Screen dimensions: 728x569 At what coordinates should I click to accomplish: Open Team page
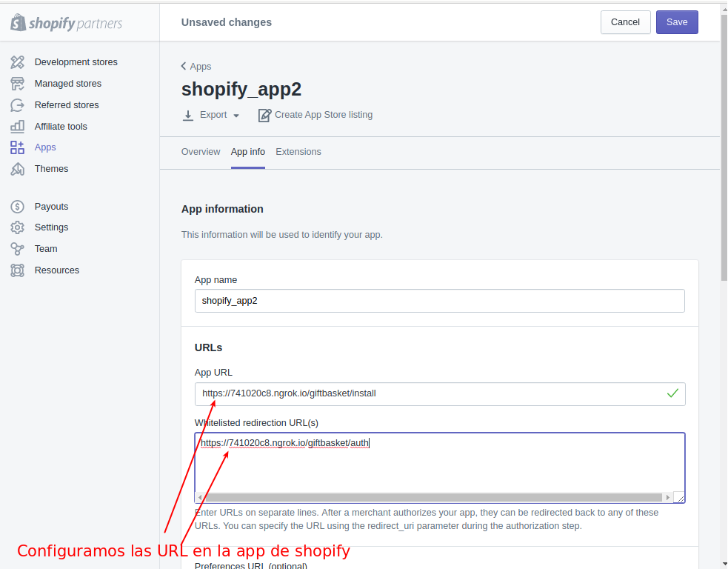[x=46, y=248]
